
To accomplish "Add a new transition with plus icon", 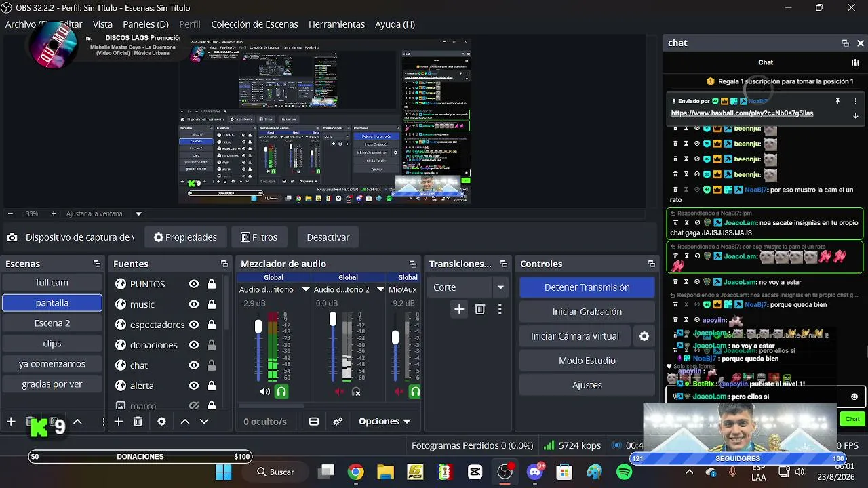I will [459, 309].
